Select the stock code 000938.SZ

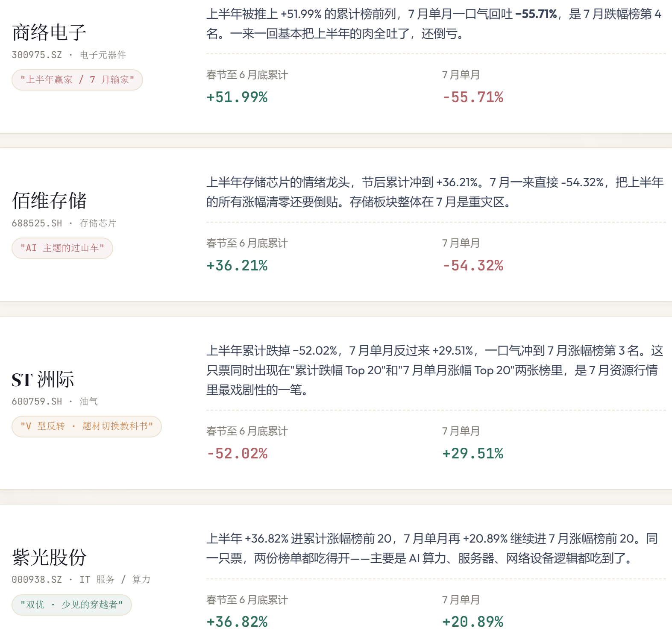pyautogui.click(x=37, y=579)
